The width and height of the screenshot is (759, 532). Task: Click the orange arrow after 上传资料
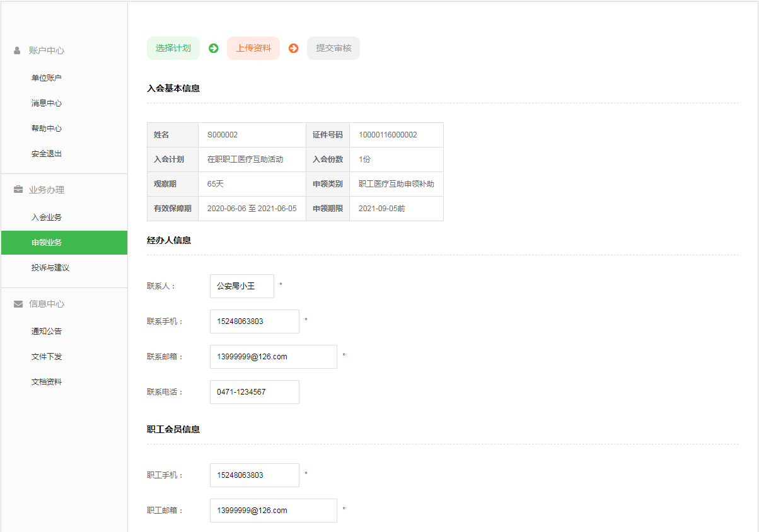point(293,49)
